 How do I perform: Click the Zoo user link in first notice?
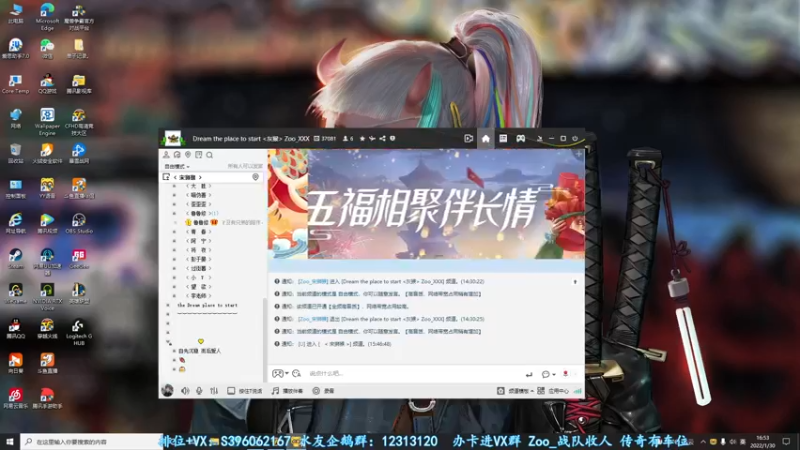click(313, 282)
